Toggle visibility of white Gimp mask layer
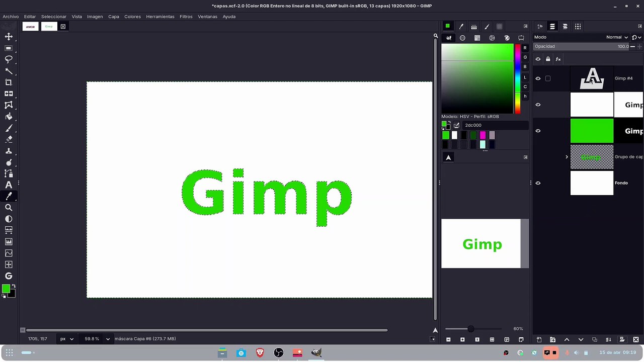This screenshot has height=362, width=644. tap(538, 105)
